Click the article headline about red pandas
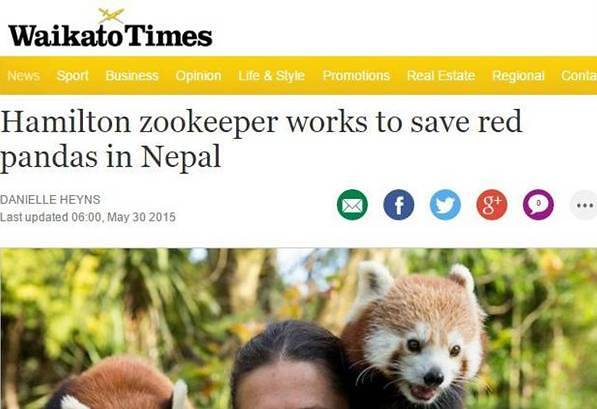 coord(261,139)
